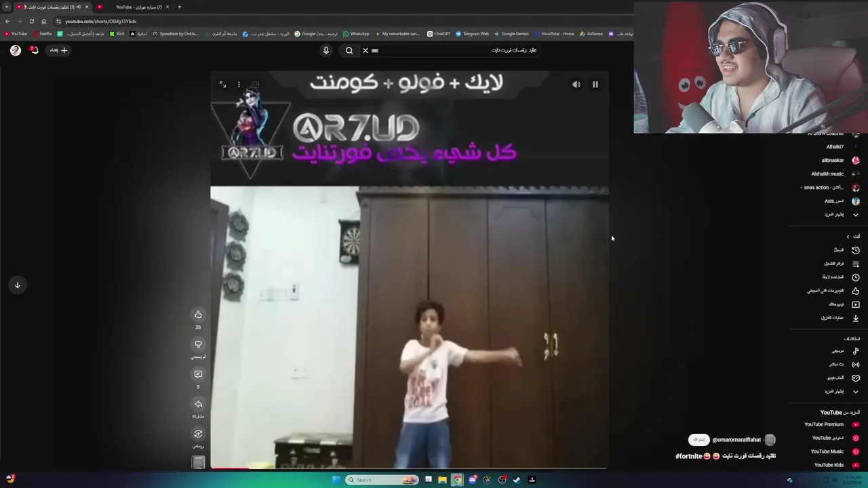
Task: Click the YouTube search magnifier button
Action: point(349,50)
